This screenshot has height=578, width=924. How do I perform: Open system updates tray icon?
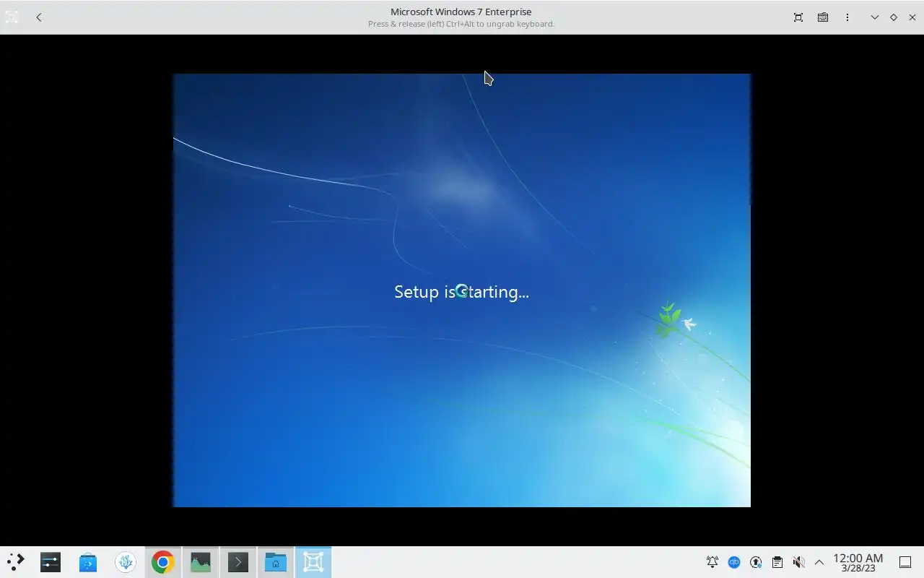click(x=756, y=562)
